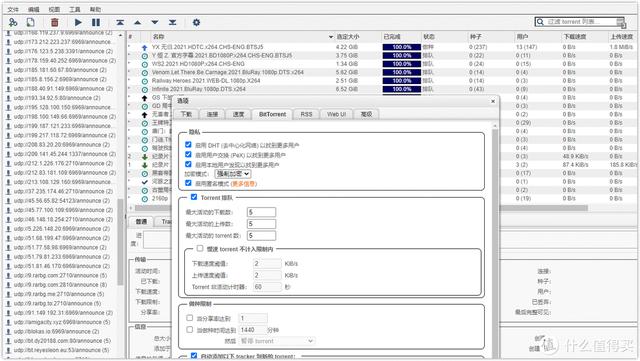
Task: Click status icon of Railway Heroes torrent
Action: [x=144, y=81]
